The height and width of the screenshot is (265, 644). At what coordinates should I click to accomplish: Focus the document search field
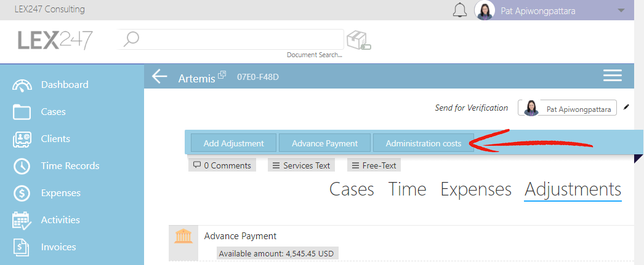click(231, 39)
